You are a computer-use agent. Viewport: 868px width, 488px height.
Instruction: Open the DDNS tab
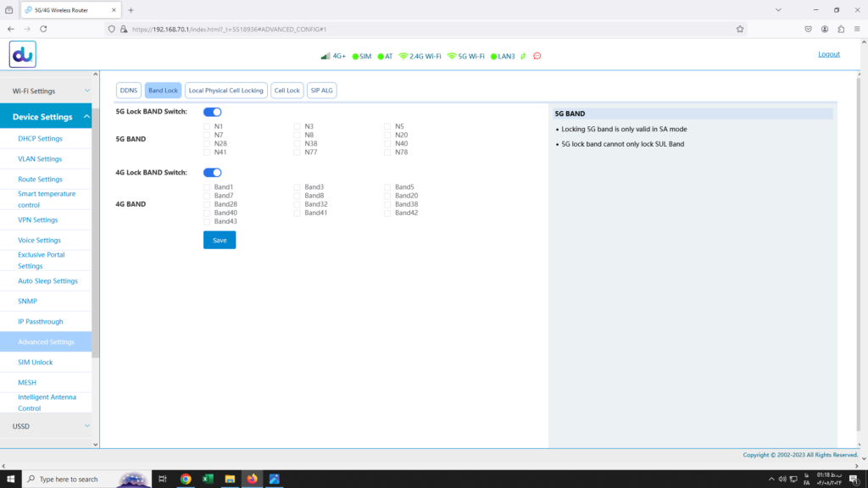[x=129, y=91]
